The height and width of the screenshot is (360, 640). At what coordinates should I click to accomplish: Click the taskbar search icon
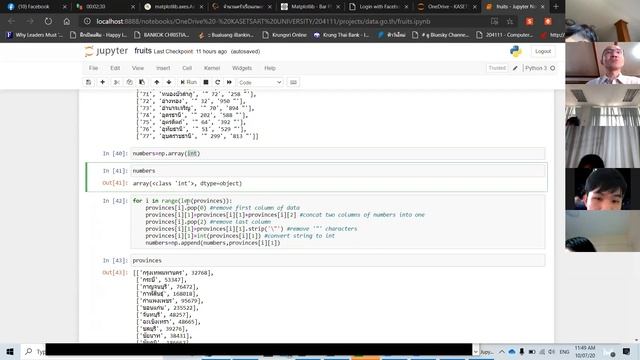[29, 351]
